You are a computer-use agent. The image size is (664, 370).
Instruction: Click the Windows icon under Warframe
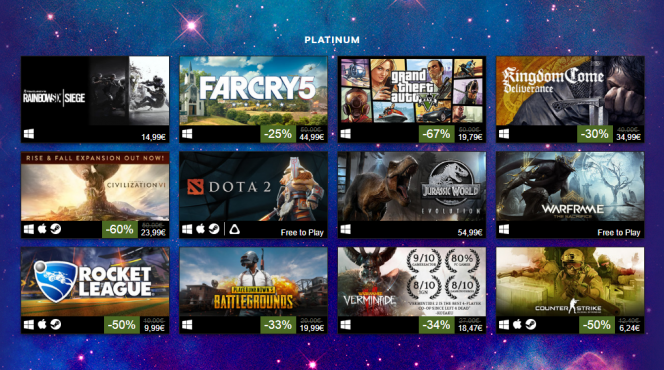[504, 229]
